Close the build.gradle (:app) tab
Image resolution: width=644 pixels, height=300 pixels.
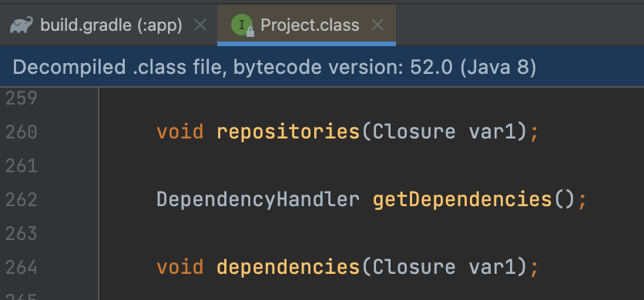200,25
